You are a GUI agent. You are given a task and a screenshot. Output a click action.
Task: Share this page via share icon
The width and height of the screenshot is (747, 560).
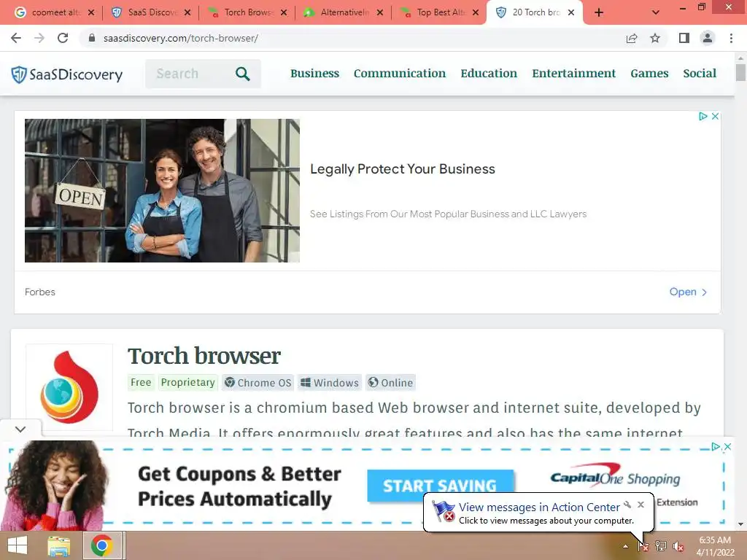coord(632,38)
